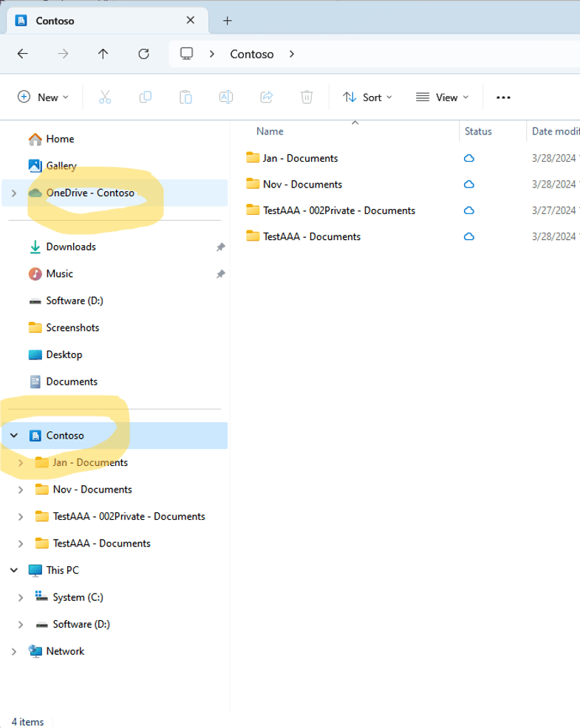Click the Cut scissors icon
The width and height of the screenshot is (580, 728).
(105, 97)
